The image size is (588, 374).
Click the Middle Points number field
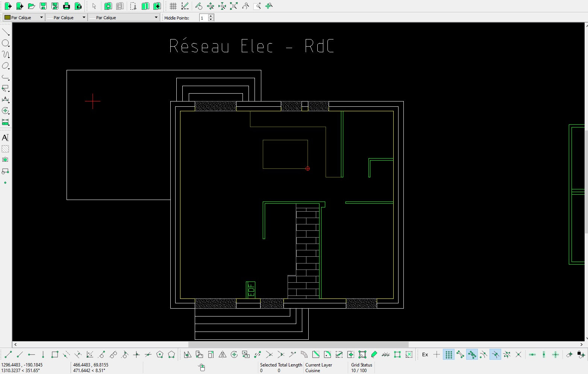203,18
